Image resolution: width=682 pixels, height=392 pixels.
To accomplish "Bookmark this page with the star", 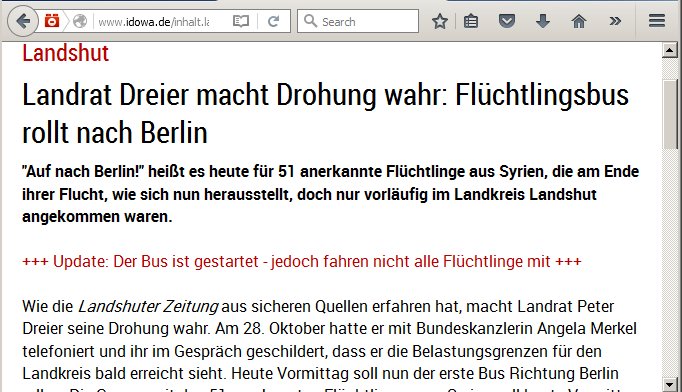I will coord(440,21).
